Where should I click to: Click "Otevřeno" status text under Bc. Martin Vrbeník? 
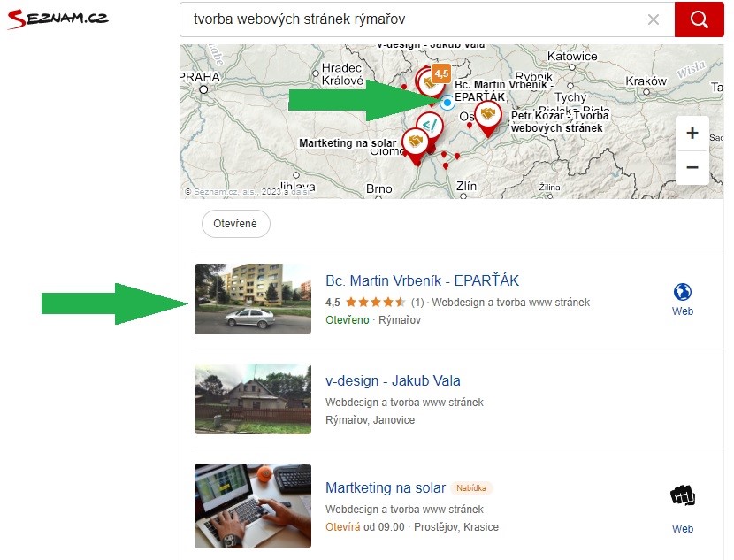(348, 320)
